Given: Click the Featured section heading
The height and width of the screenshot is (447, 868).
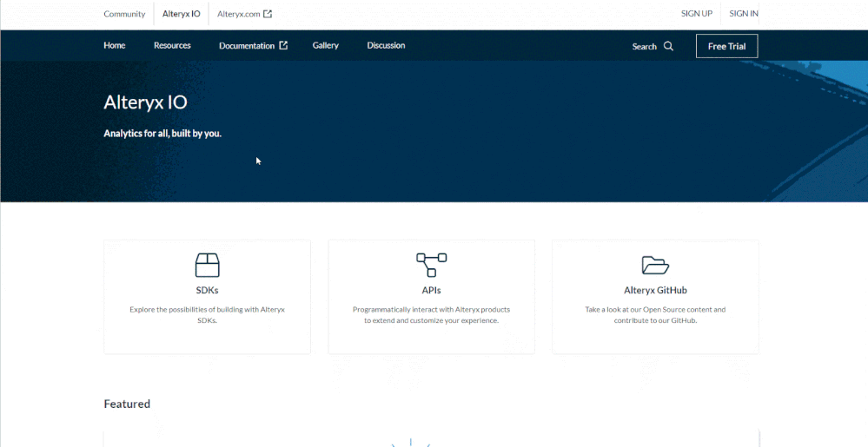Looking at the screenshot, I should tap(127, 404).
